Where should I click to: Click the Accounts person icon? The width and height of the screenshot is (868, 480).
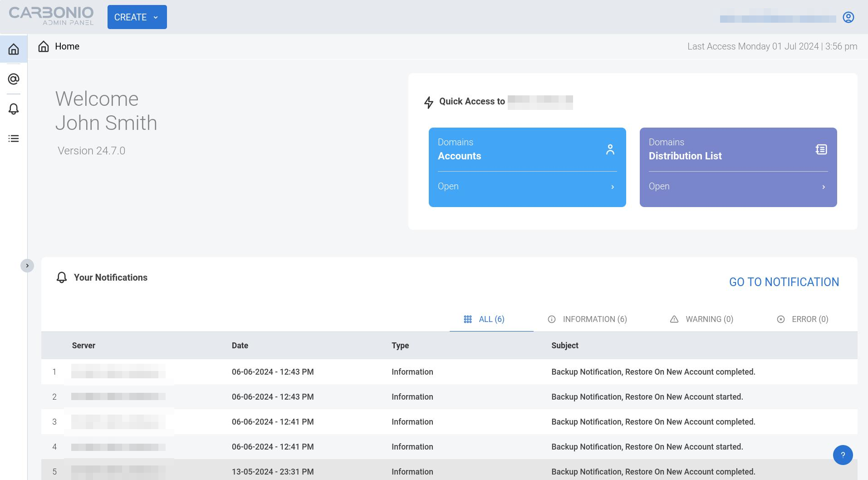[x=610, y=149]
